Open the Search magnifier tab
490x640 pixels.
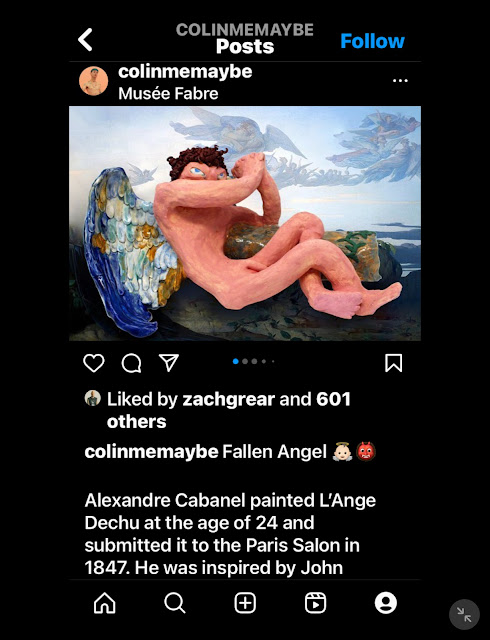pos(175,603)
